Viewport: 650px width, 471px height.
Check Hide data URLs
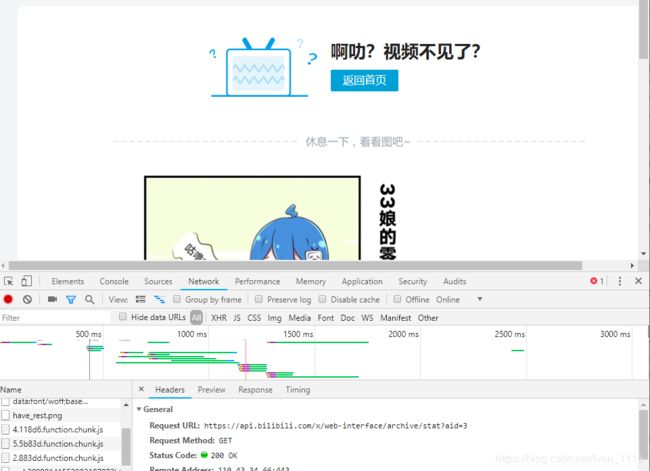point(123,317)
